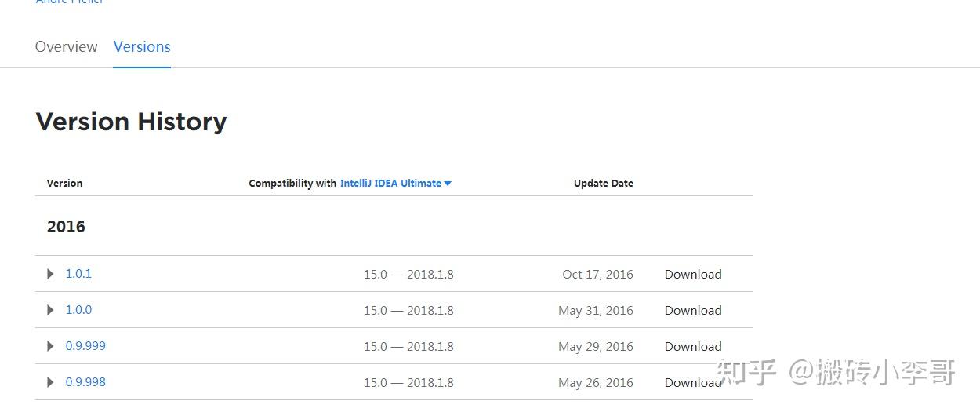Screen dimensions: 980x412
Task: Download version 1.0.0
Action: click(693, 310)
